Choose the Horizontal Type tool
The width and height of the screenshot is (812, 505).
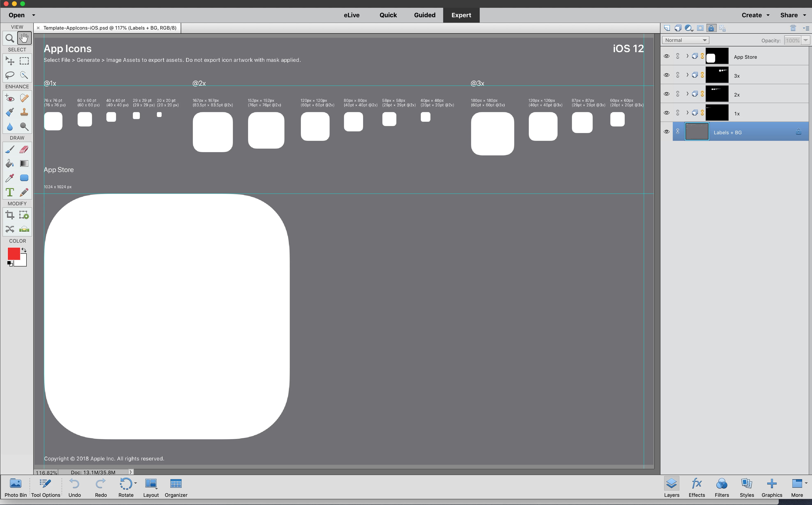coord(10,192)
